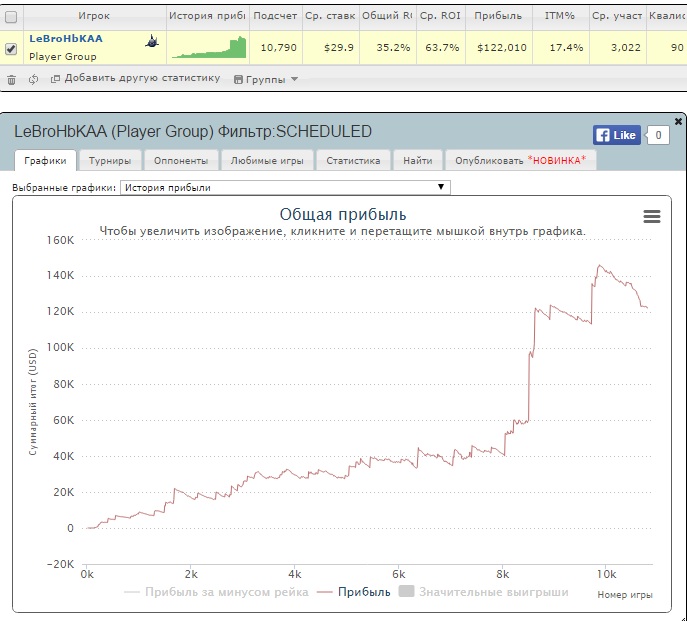Expand the 'Группы' dropdown menu
The width and height of the screenshot is (687, 621).
coord(266,79)
